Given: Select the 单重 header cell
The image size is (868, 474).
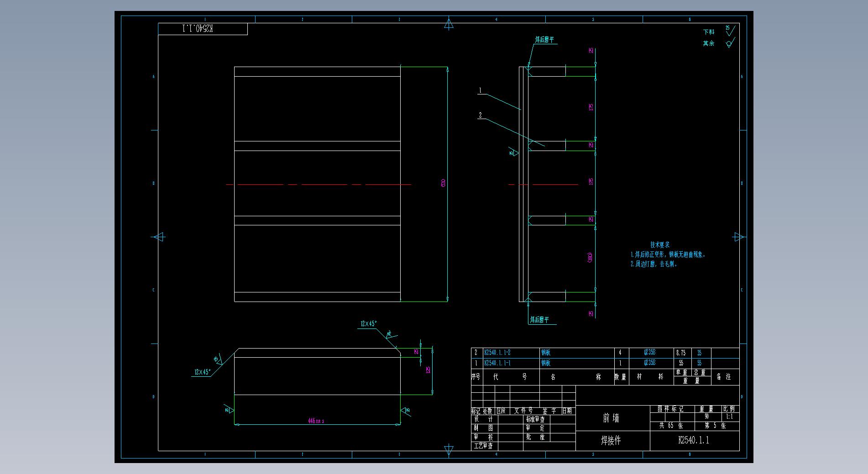Looking at the screenshot, I should pyautogui.click(x=681, y=372).
